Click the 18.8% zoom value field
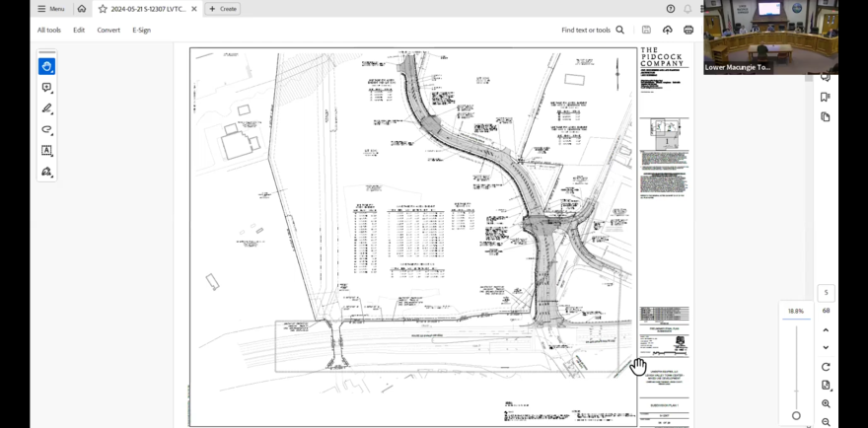This screenshot has height=428, width=868. pyautogui.click(x=796, y=312)
